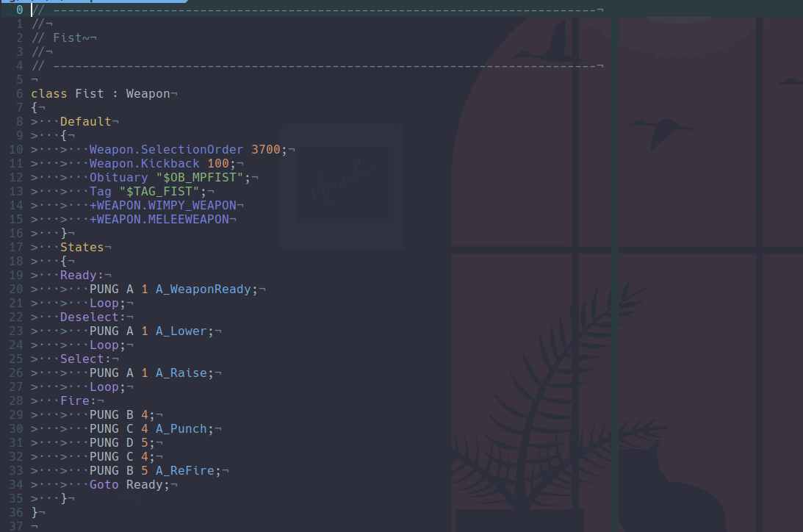Viewport: 803px width, 532px height.
Task: Click the A_Punch function call
Action: (181, 428)
